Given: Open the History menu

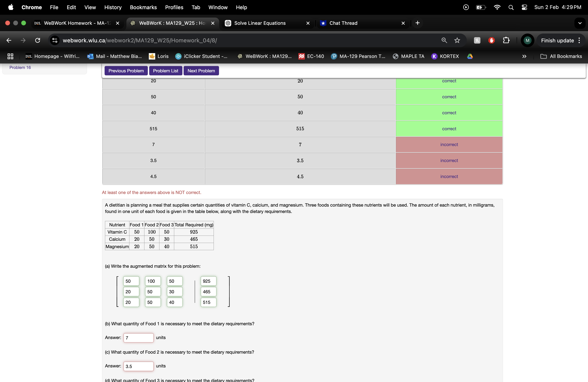Looking at the screenshot, I should (x=113, y=7).
